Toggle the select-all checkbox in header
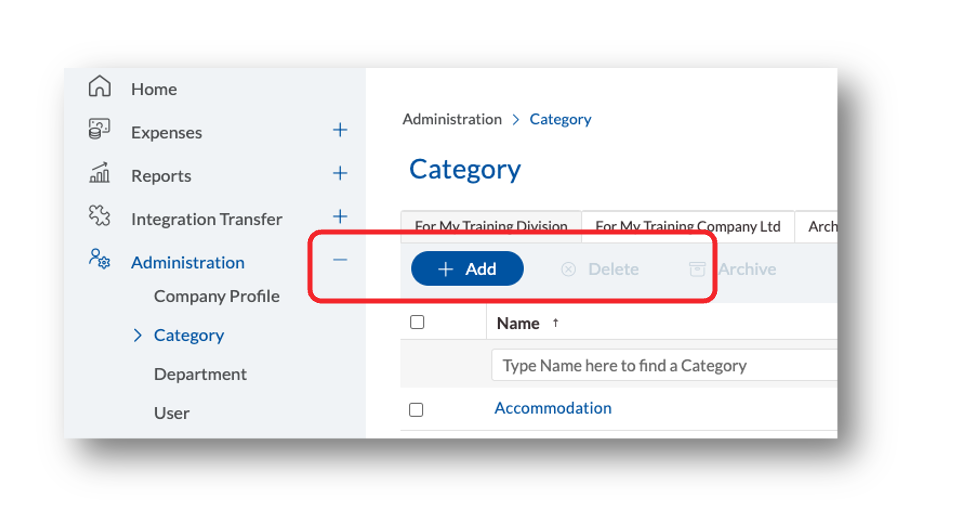 (x=417, y=322)
